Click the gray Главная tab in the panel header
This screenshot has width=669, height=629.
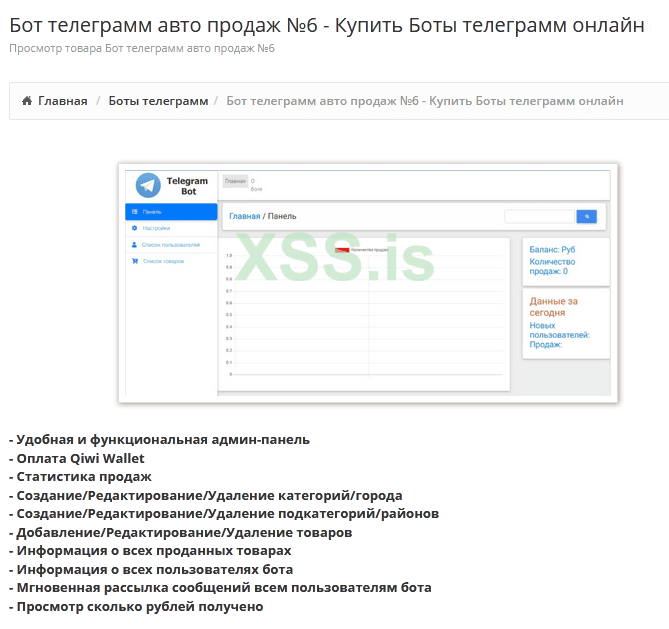[x=235, y=181]
